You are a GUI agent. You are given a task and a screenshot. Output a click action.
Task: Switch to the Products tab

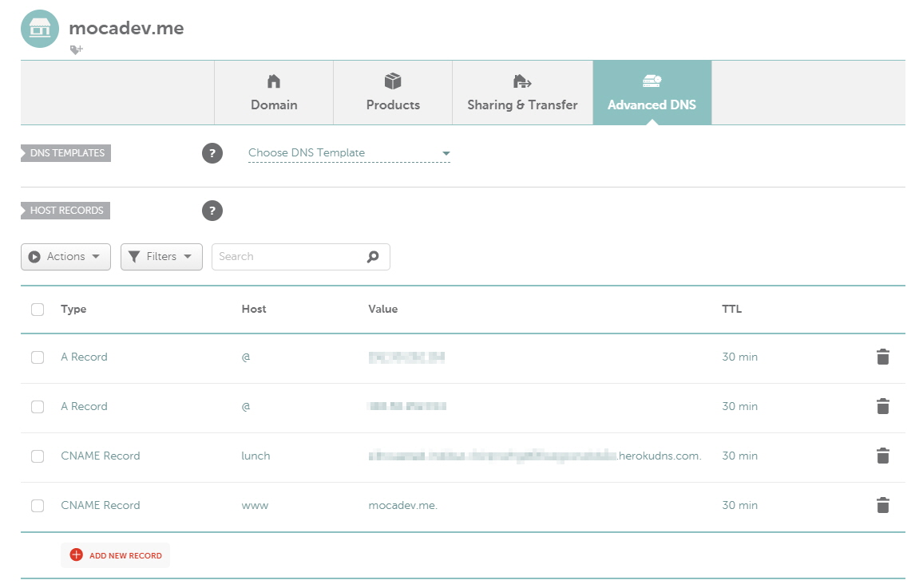pyautogui.click(x=393, y=93)
